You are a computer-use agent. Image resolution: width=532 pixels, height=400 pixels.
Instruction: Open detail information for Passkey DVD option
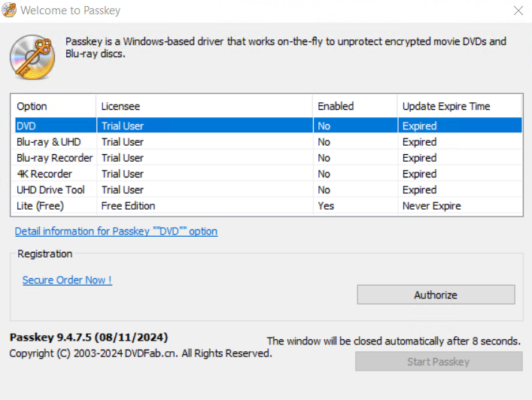[116, 232]
